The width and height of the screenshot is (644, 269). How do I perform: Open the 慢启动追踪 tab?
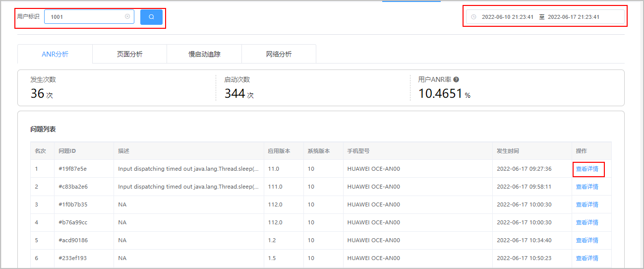click(x=204, y=54)
